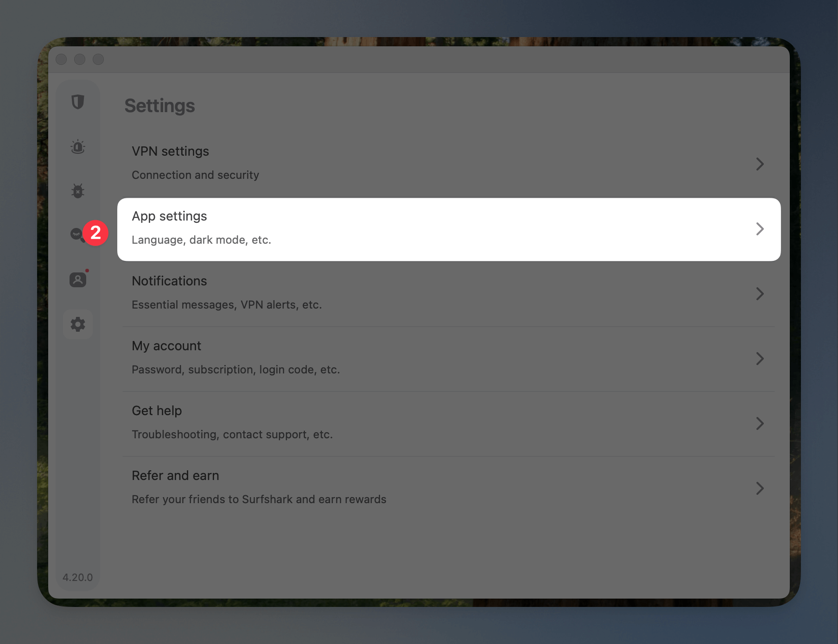Open Get help troubleshooting section
This screenshot has width=838, height=644.
coord(449,423)
